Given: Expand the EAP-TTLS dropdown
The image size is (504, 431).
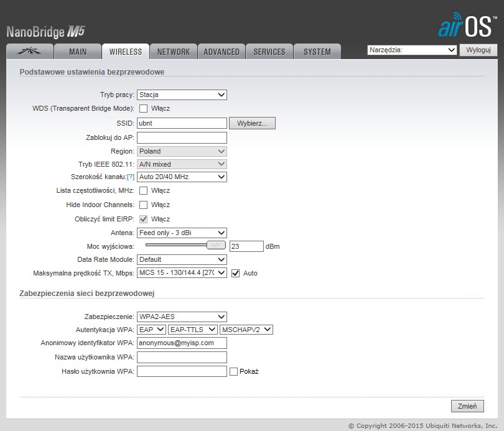Looking at the screenshot, I should coord(192,330).
